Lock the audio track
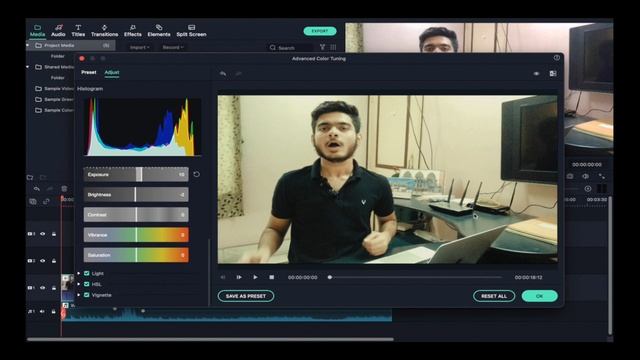The width and height of the screenshot is (640, 360). tap(53, 311)
